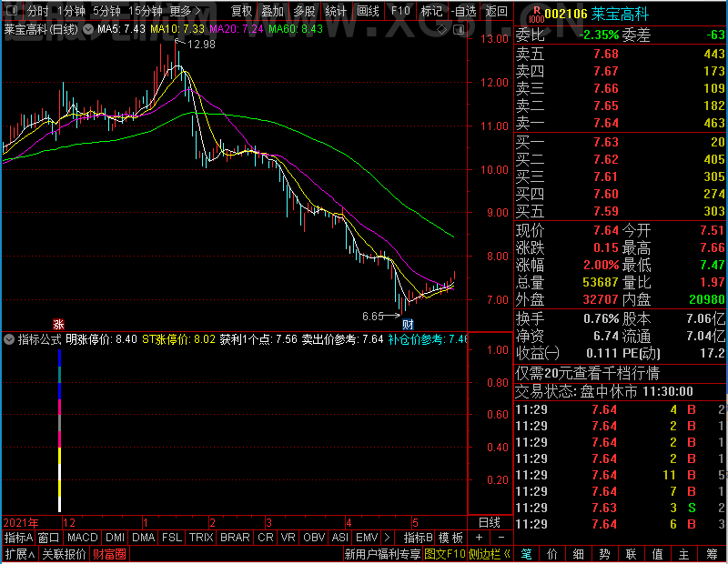Screen dimensions: 728x564
Task: Activate the 画线 drawing tool
Action: tap(369, 11)
